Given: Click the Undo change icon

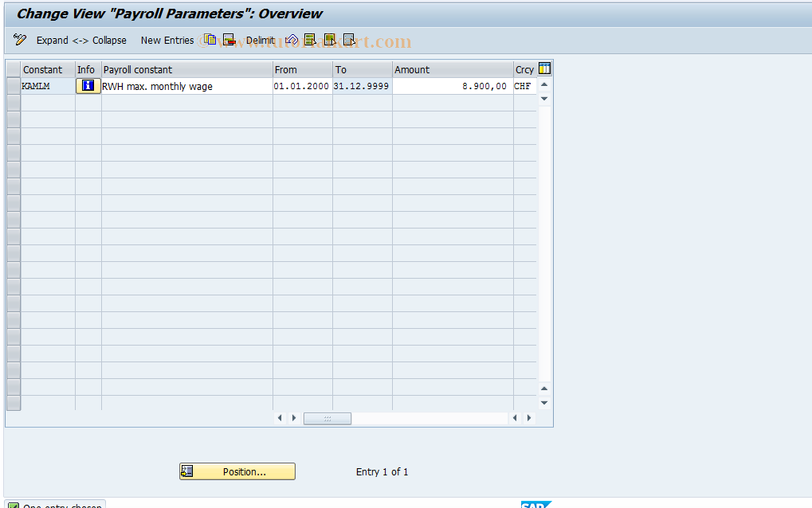Looking at the screenshot, I should (292, 40).
